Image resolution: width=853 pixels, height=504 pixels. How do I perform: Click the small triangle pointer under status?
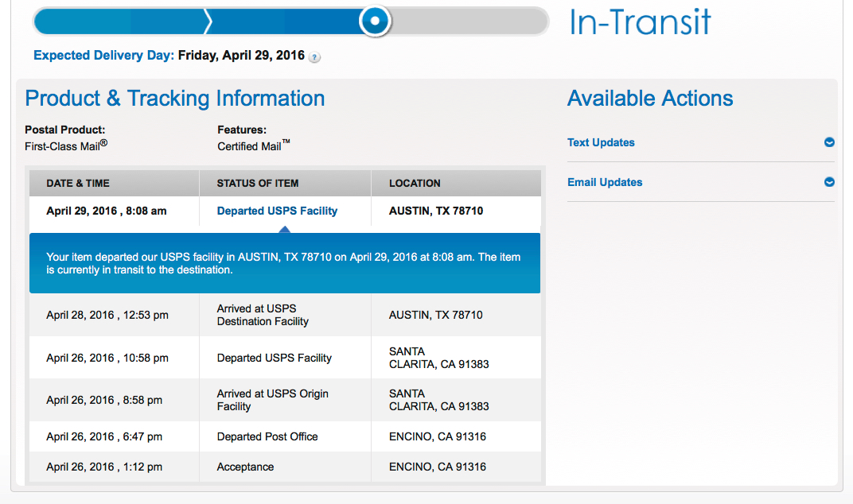(284, 230)
